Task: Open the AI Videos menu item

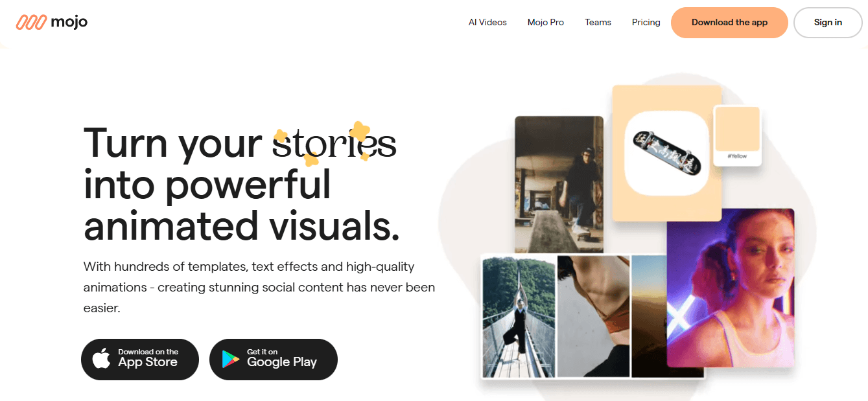Action: pyautogui.click(x=487, y=23)
